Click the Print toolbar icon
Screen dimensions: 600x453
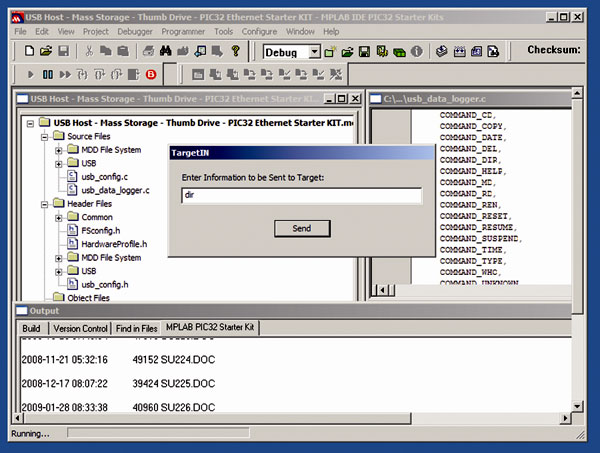click(148, 51)
